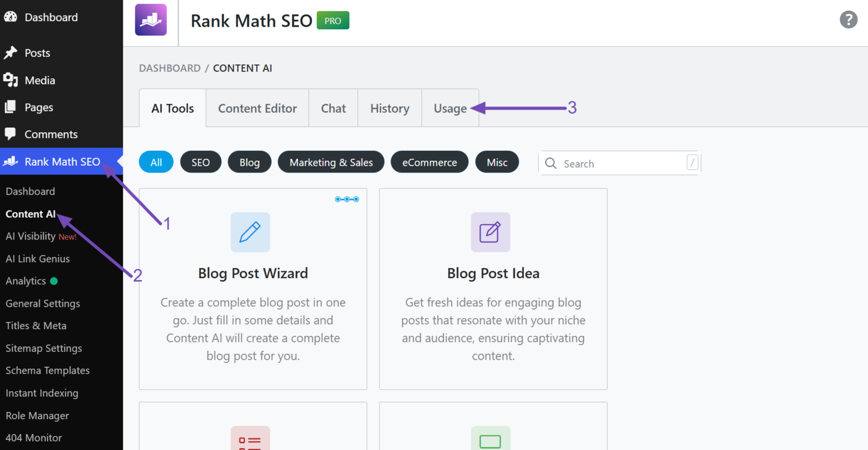Click the red list icon on the lower card
Screen dimensions: 868x450
[x=250, y=438]
